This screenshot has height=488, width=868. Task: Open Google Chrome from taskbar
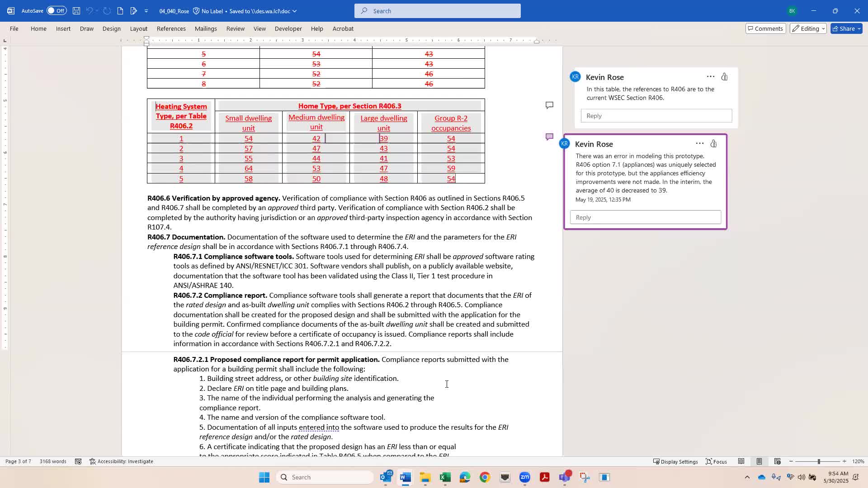coord(485,477)
